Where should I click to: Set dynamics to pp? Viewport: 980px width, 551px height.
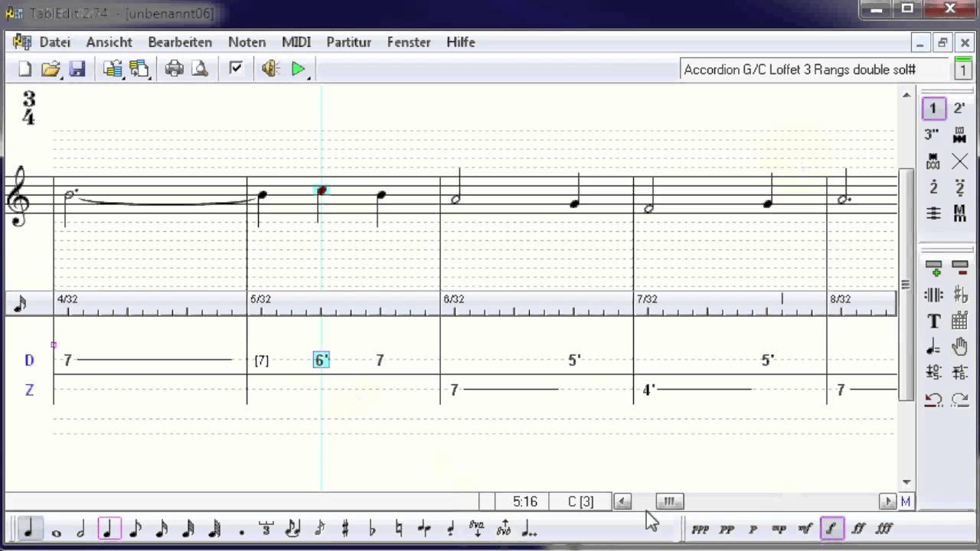727,529
